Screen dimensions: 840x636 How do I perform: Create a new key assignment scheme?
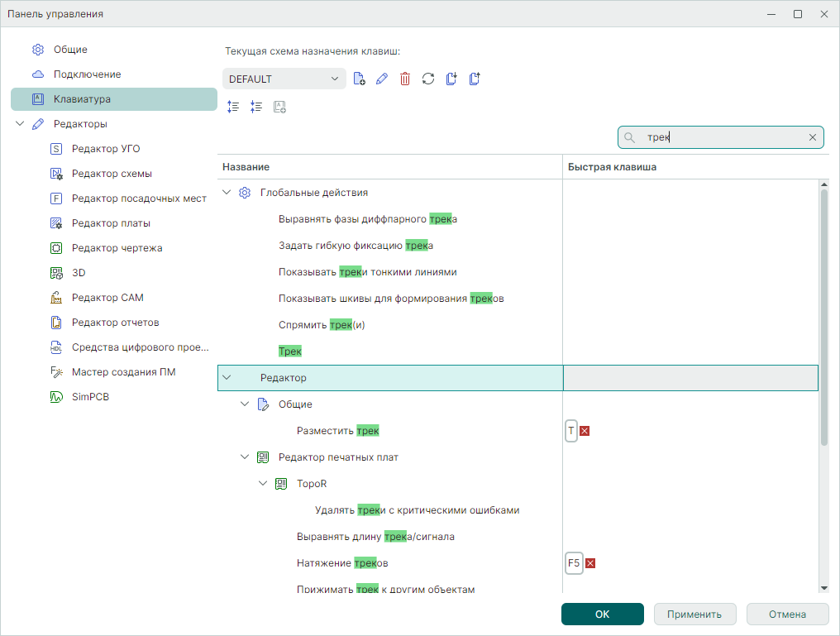click(359, 79)
